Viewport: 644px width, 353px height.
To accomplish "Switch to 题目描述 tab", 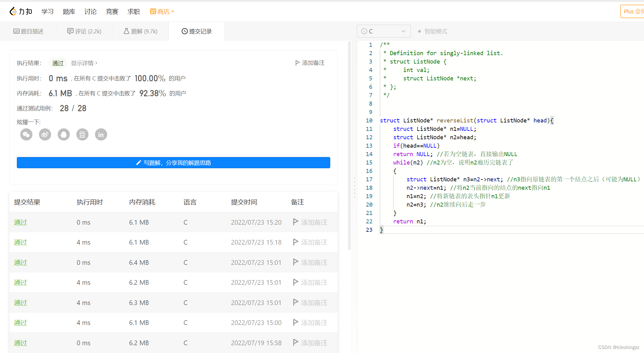I will [x=29, y=31].
